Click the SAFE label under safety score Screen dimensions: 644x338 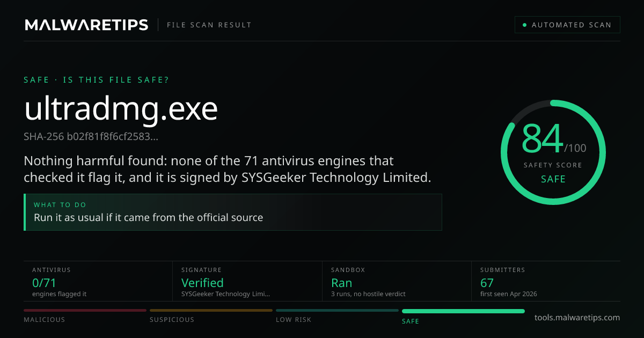click(x=553, y=179)
